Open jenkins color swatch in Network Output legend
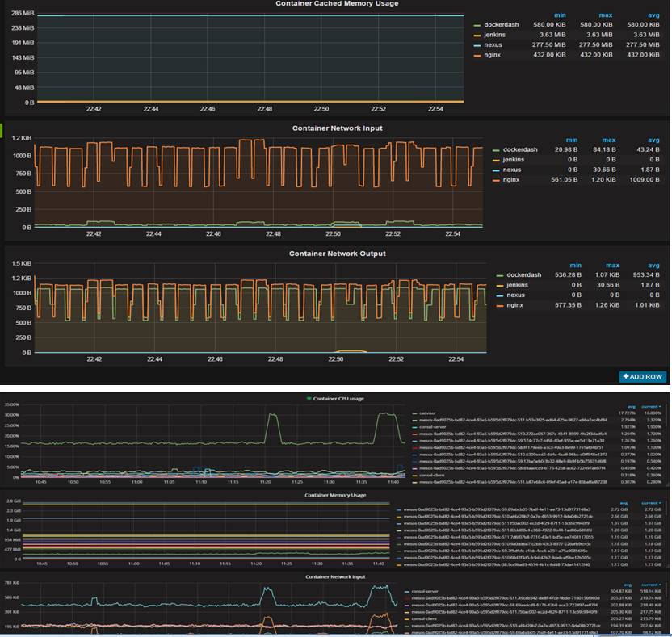 click(x=500, y=286)
